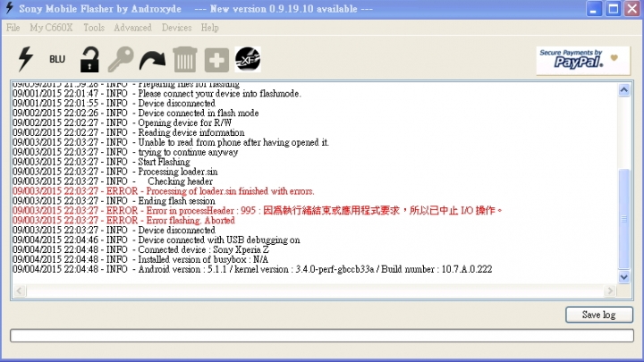Click the grayed-out key icon
Viewport: 644px width, 362px height.
coord(121,60)
